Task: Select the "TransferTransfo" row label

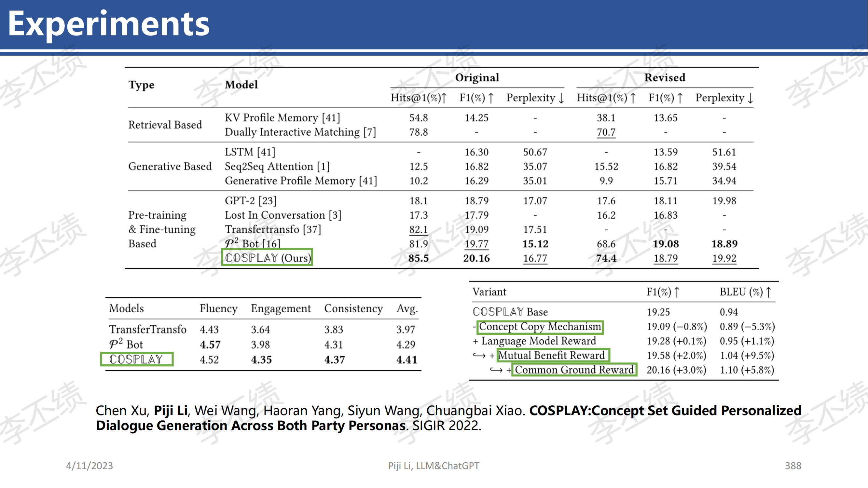Action: pyautogui.click(x=147, y=329)
